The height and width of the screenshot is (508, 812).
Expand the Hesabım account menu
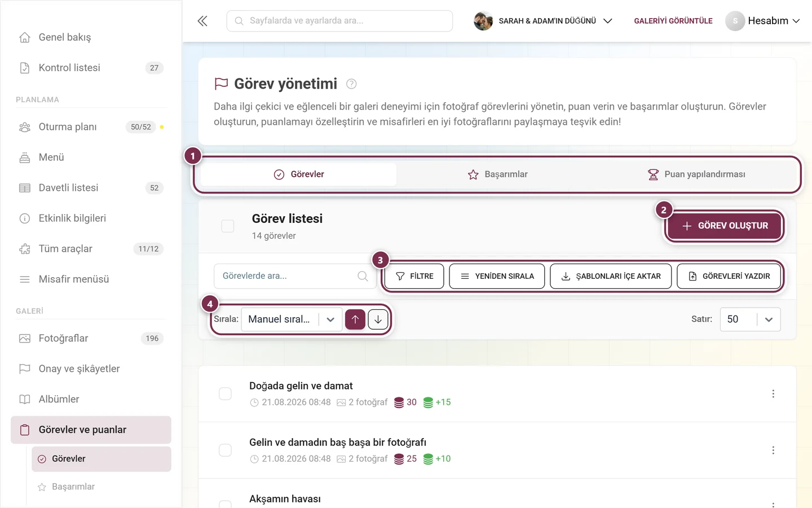pos(763,21)
